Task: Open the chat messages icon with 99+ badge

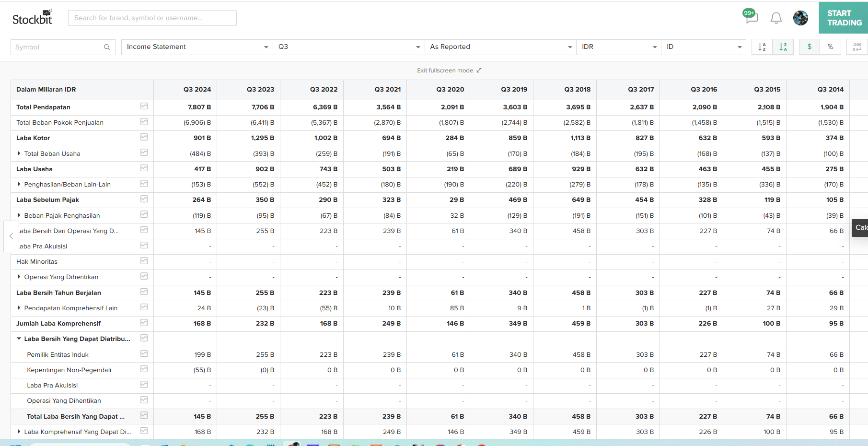Action: [751, 17]
